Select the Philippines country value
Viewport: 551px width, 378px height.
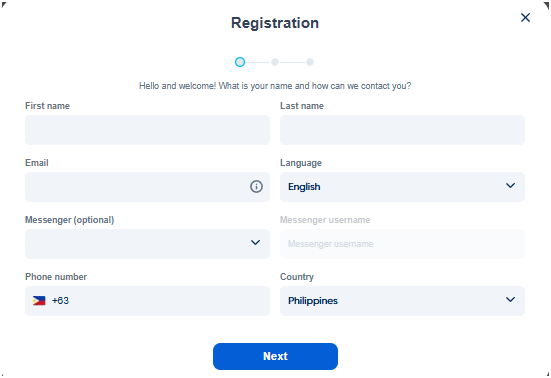point(313,301)
